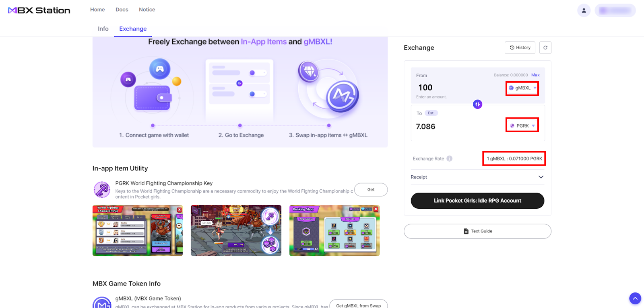Click the PGRK Championship Key icon
644x308 pixels.
(102, 189)
